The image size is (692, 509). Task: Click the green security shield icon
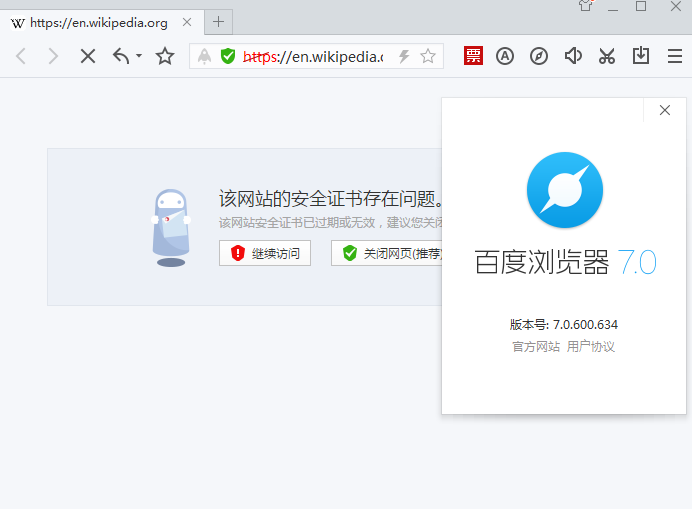[x=228, y=56]
